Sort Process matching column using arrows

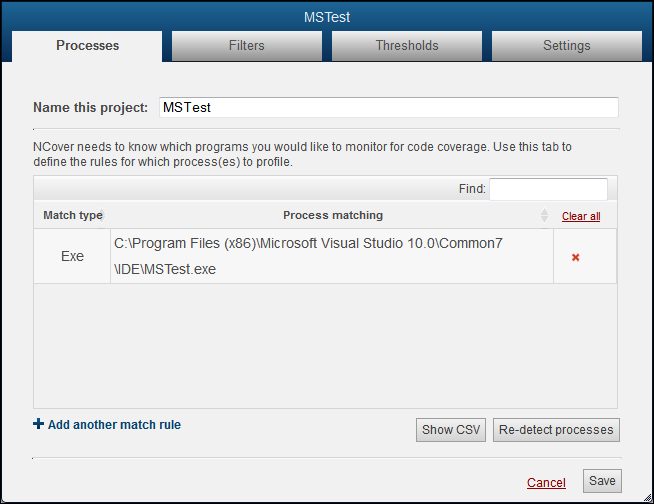coord(544,215)
